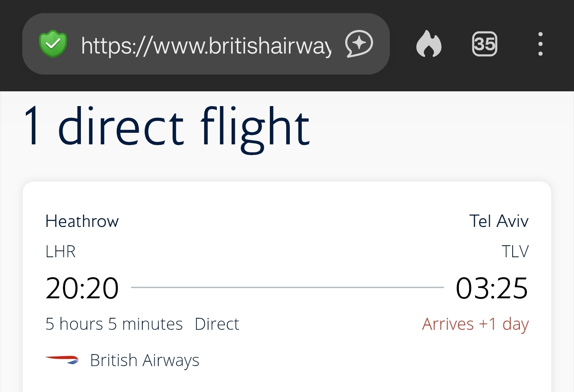Click the 03:25 arrival time
Image resolution: width=574 pixels, height=392 pixels.
coord(492,288)
